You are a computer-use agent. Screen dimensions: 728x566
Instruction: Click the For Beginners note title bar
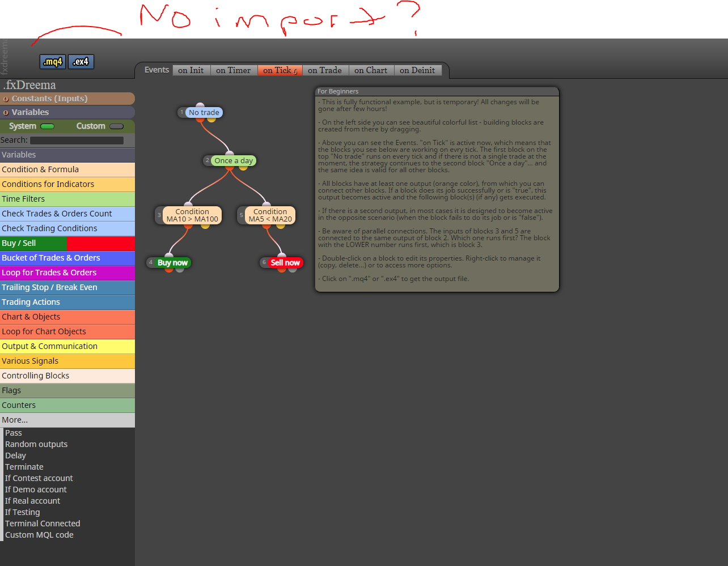437,91
